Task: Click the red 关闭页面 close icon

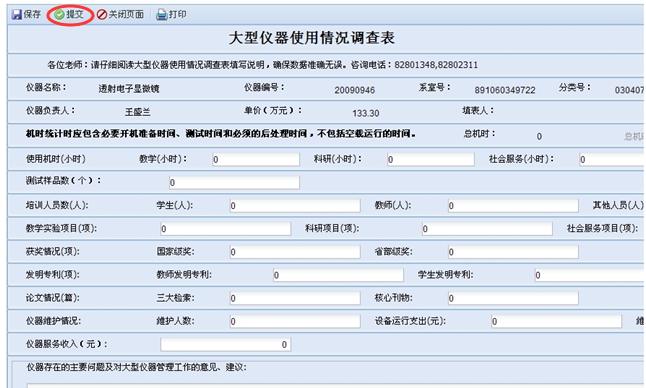Action: pos(102,15)
